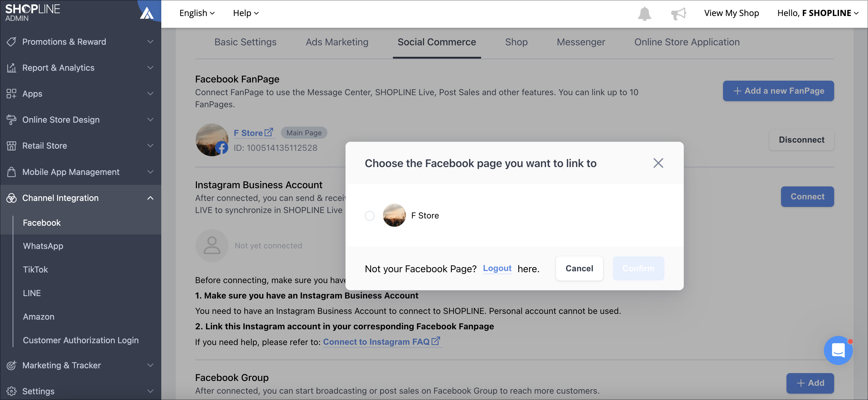Click the Facebook Group Add button
This screenshot has width=868, height=400.
(x=810, y=383)
